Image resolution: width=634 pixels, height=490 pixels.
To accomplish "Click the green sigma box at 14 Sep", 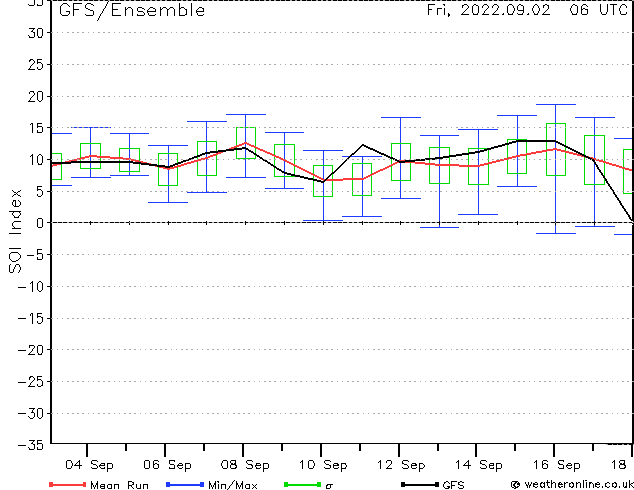I will pyautogui.click(x=478, y=166).
